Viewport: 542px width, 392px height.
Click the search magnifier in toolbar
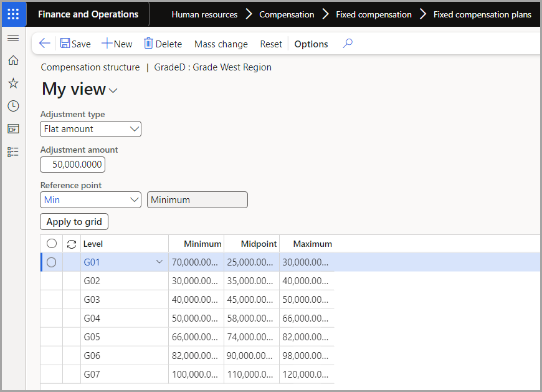click(348, 44)
